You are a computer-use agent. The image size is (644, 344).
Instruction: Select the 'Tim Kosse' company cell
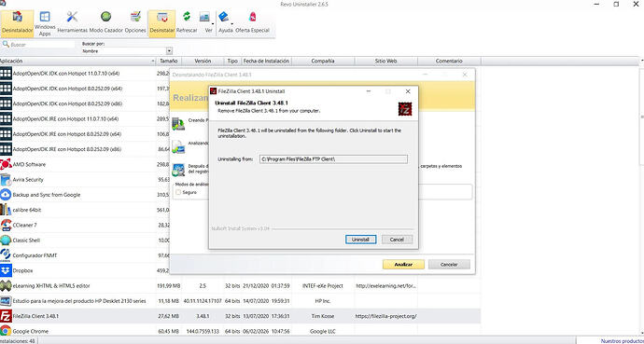point(323,316)
